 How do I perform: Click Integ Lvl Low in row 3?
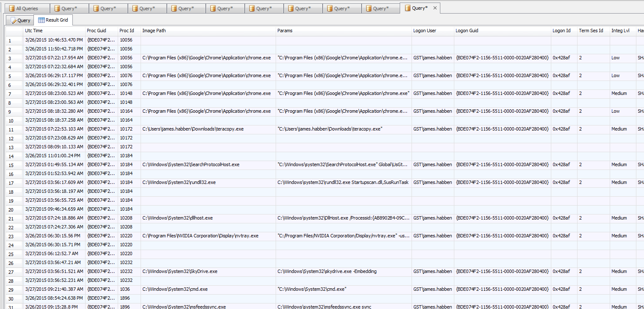coord(623,58)
